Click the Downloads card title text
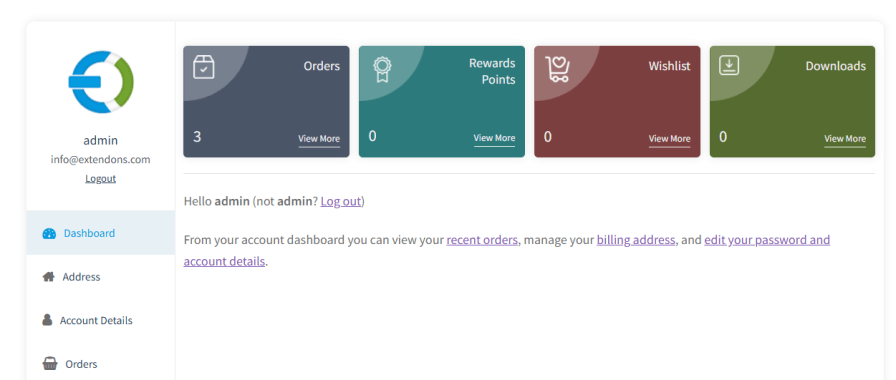The height and width of the screenshot is (380, 896). click(x=835, y=66)
